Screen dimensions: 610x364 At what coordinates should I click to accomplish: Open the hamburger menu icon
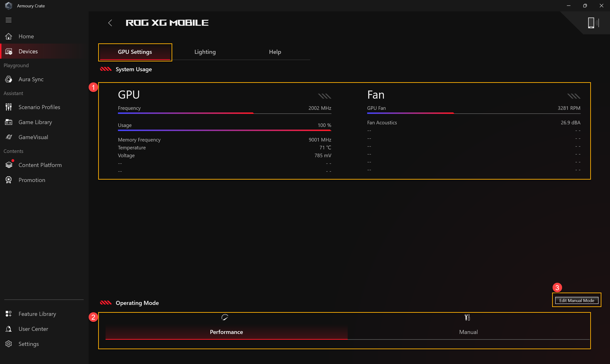pos(9,20)
